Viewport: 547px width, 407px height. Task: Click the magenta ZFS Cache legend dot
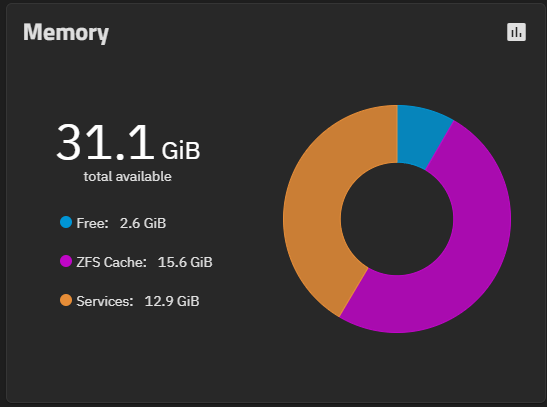coord(66,261)
